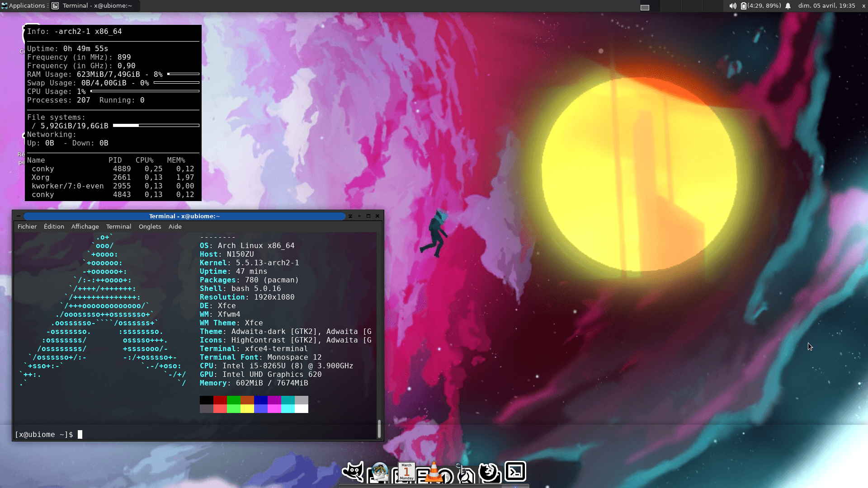Launch VLC media player from the dock
Viewport: 868px width, 488px height.
tap(434, 472)
